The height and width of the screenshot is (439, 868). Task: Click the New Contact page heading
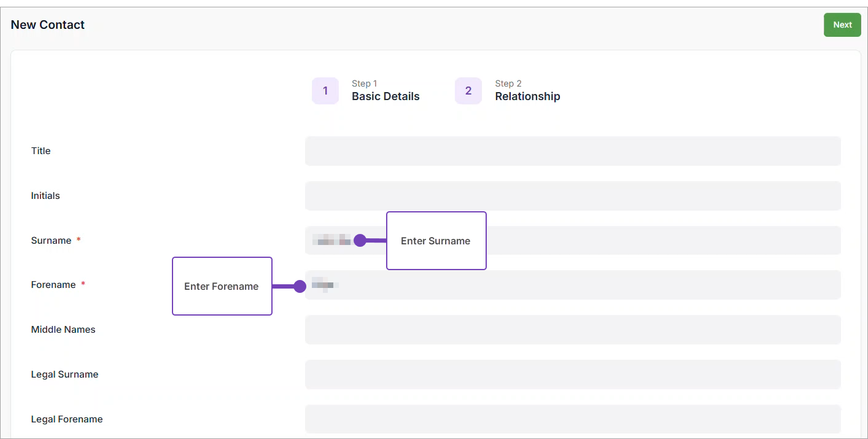pyautogui.click(x=48, y=25)
